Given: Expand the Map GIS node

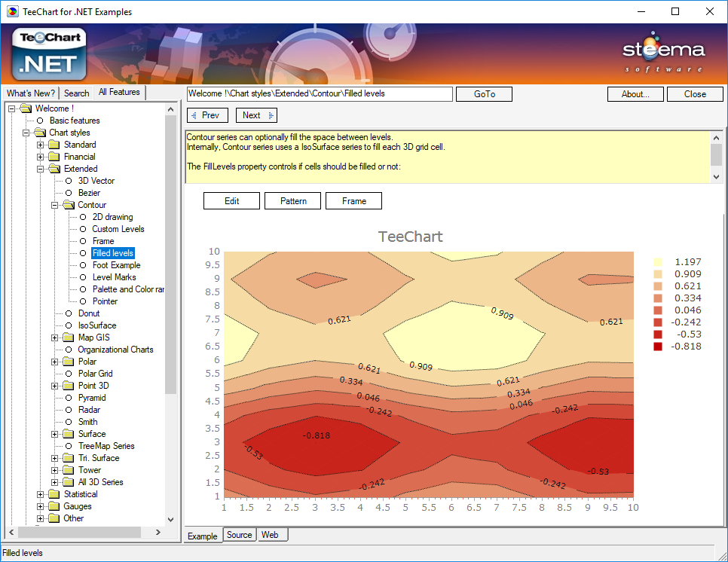Looking at the screenshot, I should pos(55,338).
